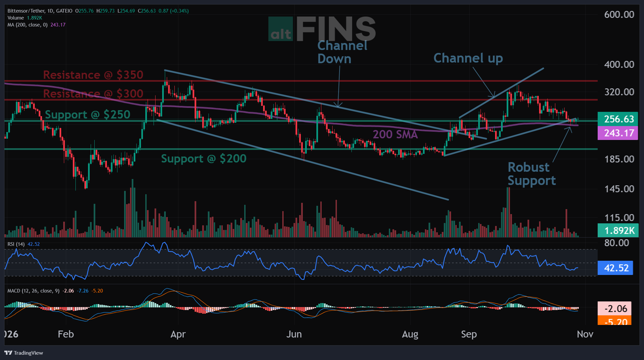This screenshot has width=644, height=360.
Task: Click the TradingView logo icon
Action: pos(8,353)
